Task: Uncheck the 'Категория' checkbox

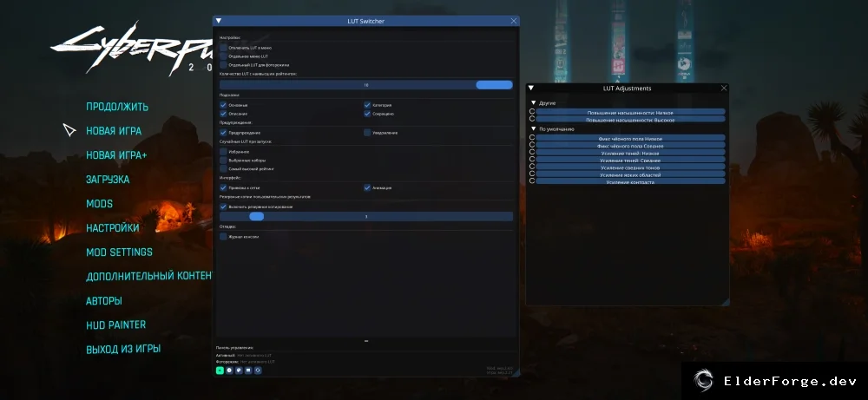Action: tap(367, 105)
